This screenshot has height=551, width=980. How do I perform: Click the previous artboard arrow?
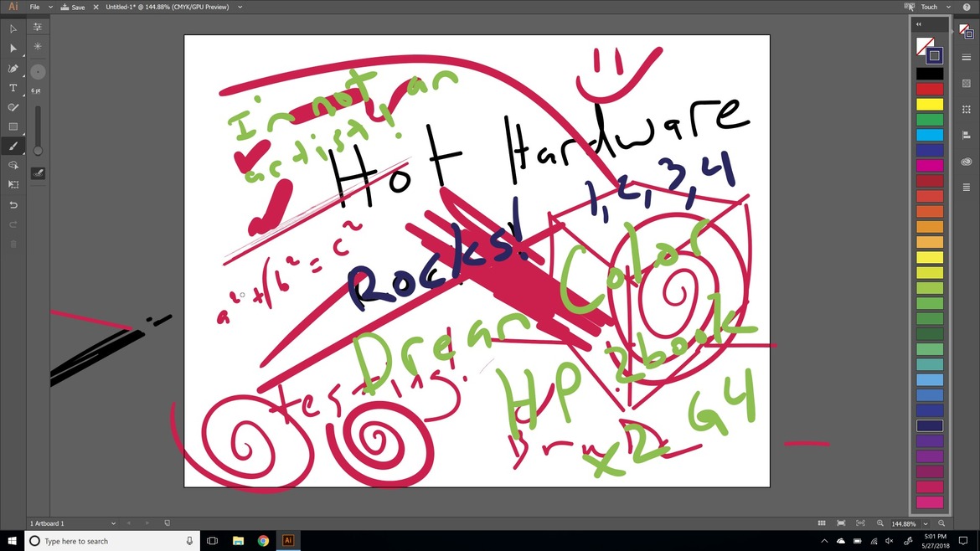click(x=129, y=523)
